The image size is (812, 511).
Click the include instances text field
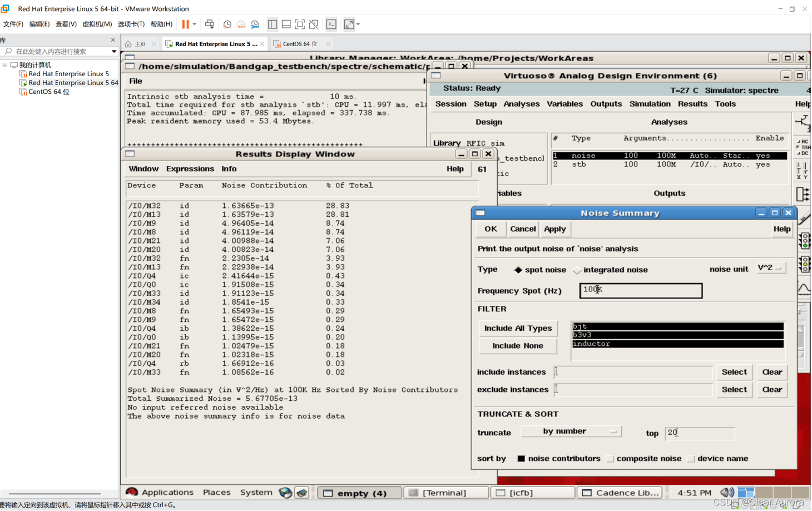point(633,372)
